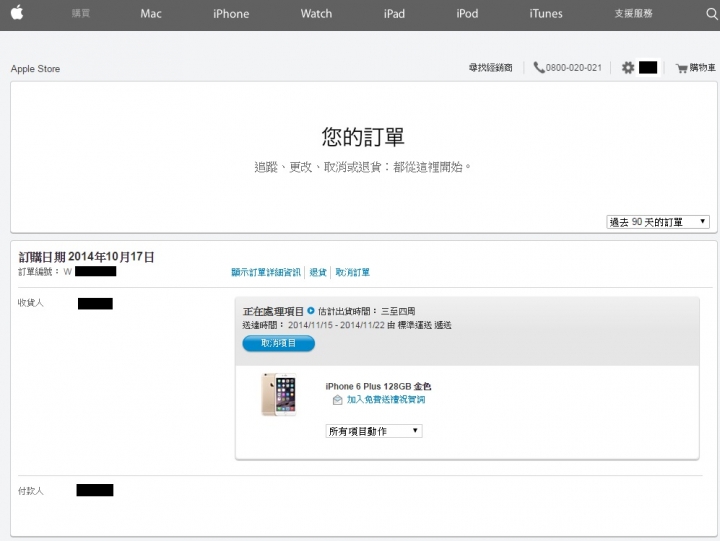720x541 pixels.
Task: Click the 估計出貨時間：三至四周 text
Action: (x=366, y=311)
